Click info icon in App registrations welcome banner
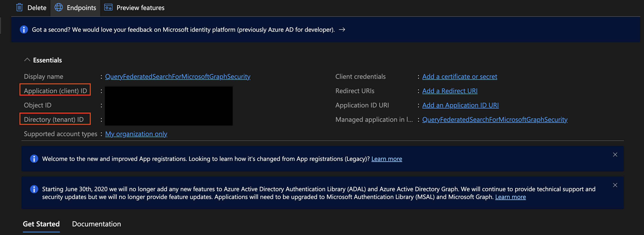This screenshot has height=235, width=644. click(34, 159)
